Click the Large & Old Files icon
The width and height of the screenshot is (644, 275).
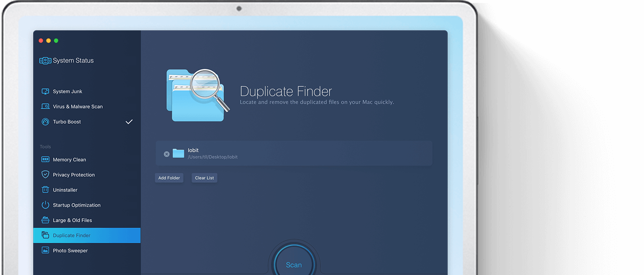[x=45, y=220]
